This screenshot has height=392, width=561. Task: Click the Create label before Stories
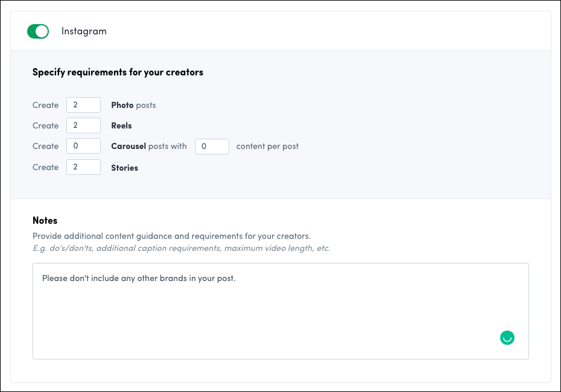pyautogui.click(x=45, y=167)
